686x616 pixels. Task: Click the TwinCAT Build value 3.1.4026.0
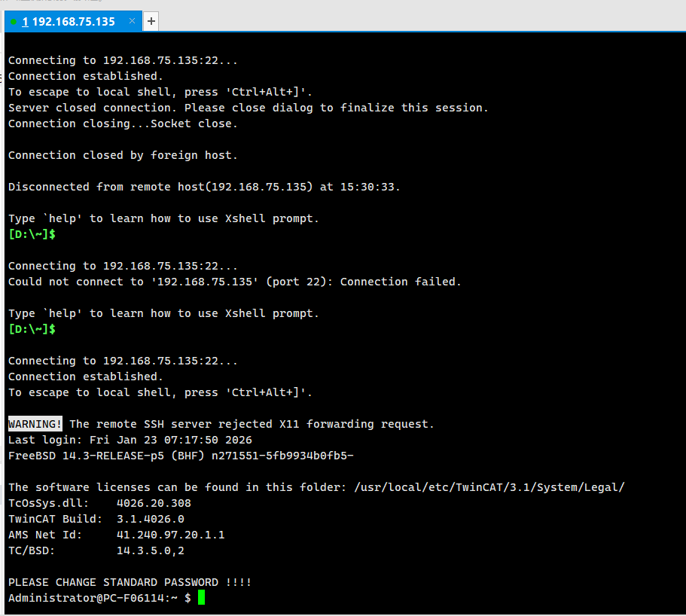pyautogui.click(x=150, y=519)
